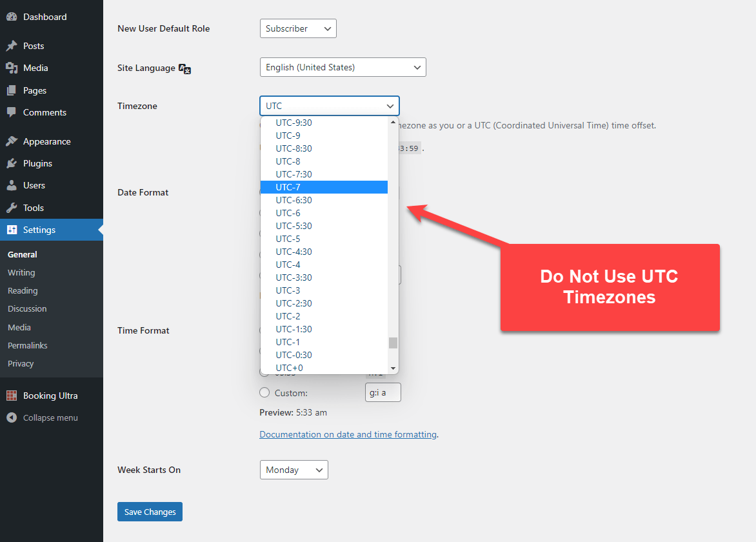This screenshot has width=756, height=542.
Task: Click the Site Language translation icon
Action: tap(184, 68)
